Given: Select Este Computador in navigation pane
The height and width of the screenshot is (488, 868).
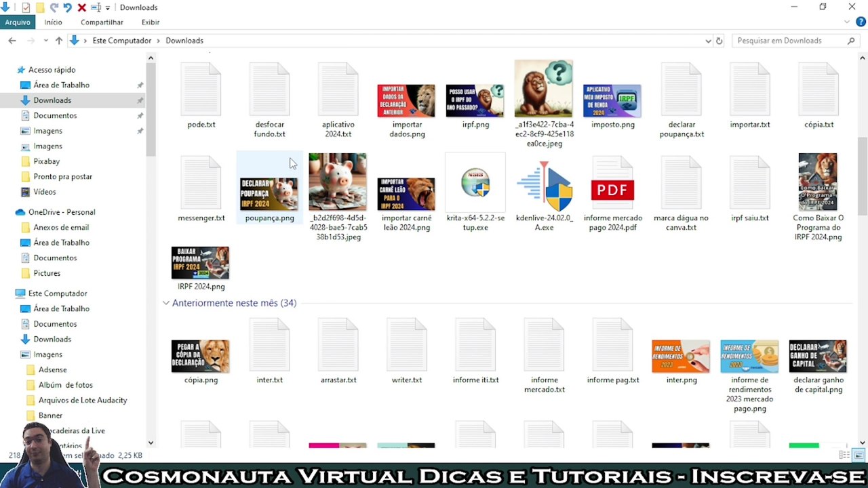Looking at the screenshot, I should 58,293.
